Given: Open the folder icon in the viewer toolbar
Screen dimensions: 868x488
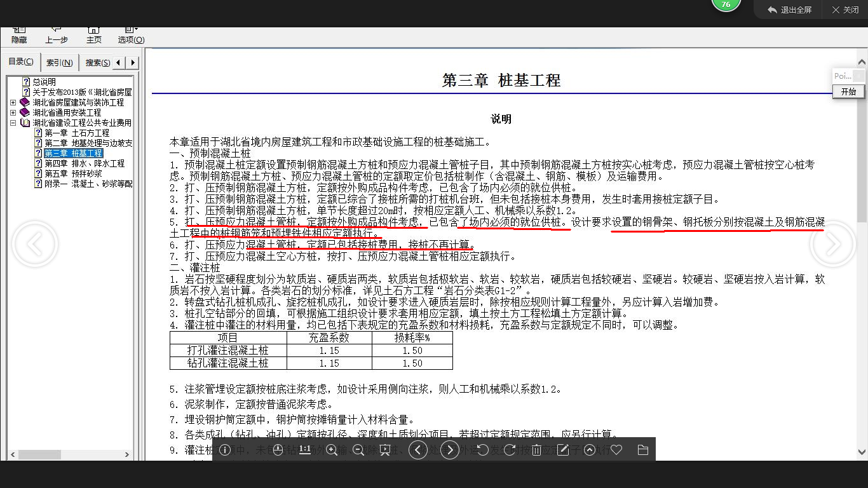Looking at the screenshot, I should pyautogui.click(x=642, y=450).
